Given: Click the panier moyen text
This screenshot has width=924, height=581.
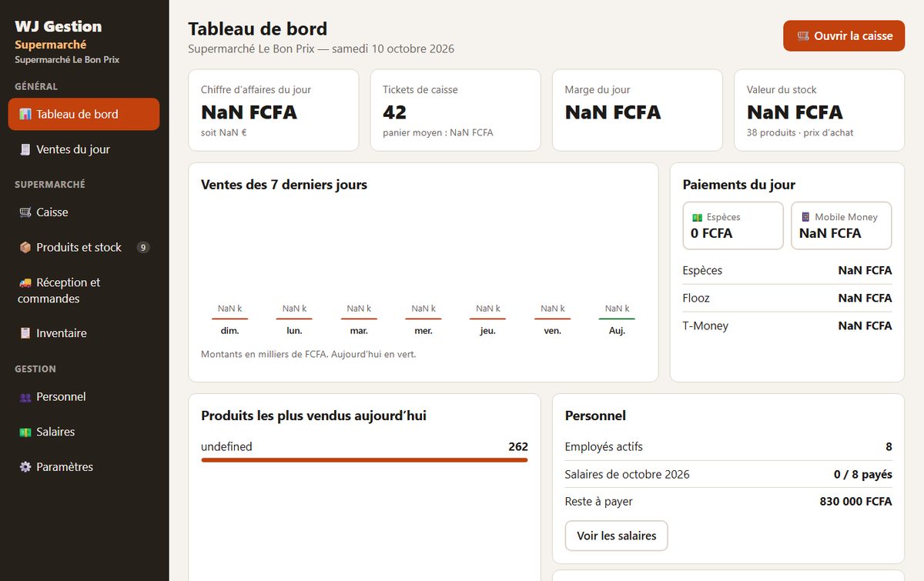Looking at the screenshot, I should coord(438,132).
